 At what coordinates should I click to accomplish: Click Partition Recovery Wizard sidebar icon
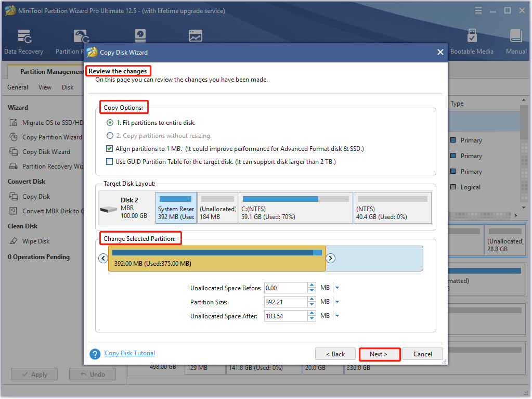pyautogui.click(x=13, y=166)
